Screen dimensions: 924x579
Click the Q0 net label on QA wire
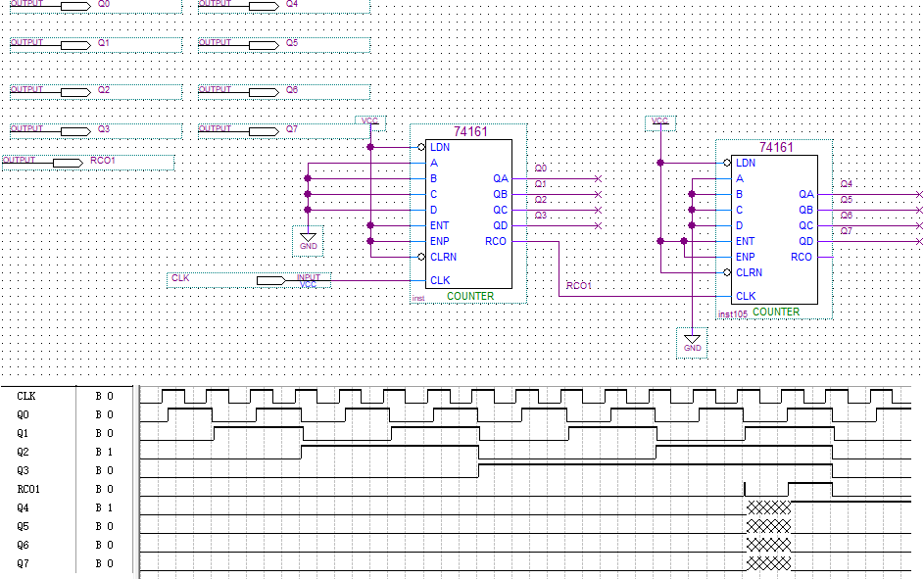pos(540,169)
